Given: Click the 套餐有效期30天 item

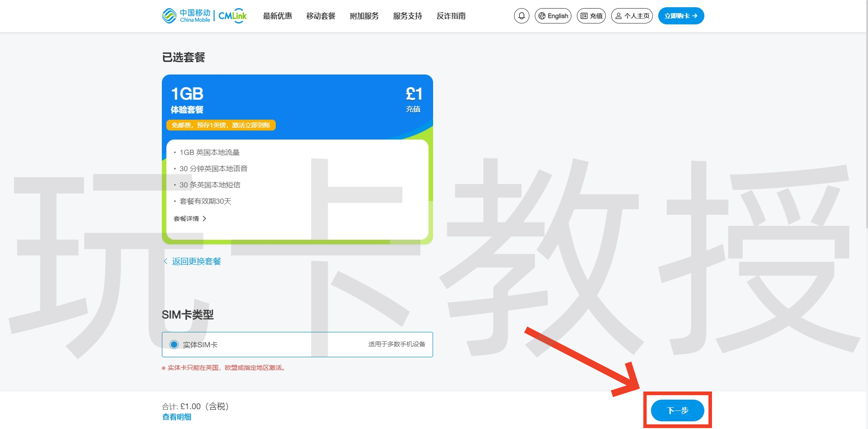Looking at the screenshot, I should [x=205, y=201].
